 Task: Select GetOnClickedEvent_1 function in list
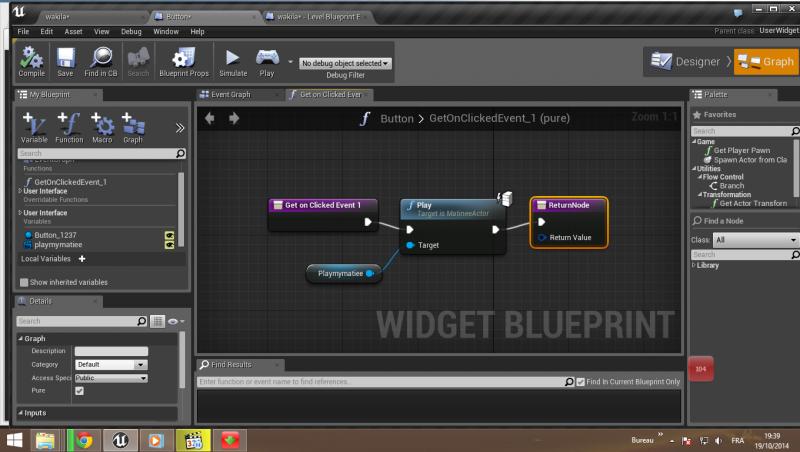click(70, 182)
